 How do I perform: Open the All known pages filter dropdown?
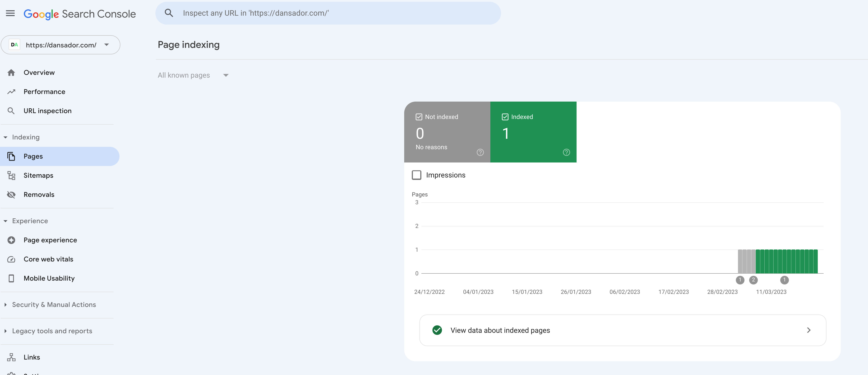[193, 75]
